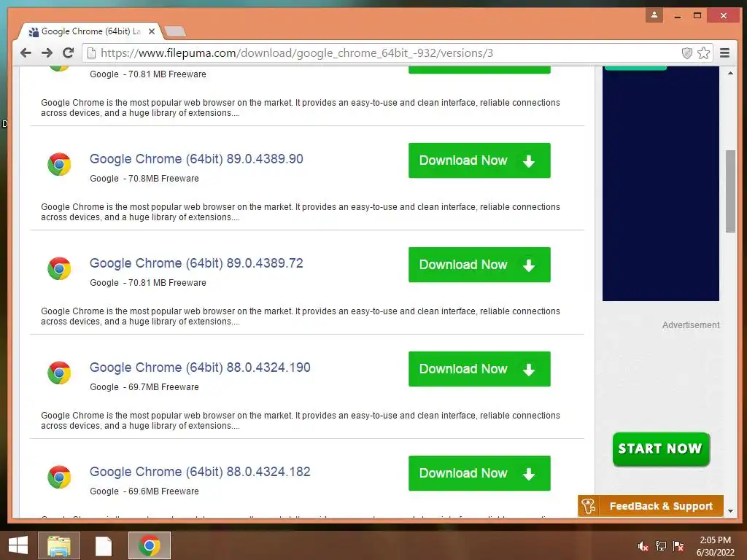Image resolution: width=747 pixels, height=560 pixels.
Task: Click the dark blue advertisement banner
Action: (661, 184)
